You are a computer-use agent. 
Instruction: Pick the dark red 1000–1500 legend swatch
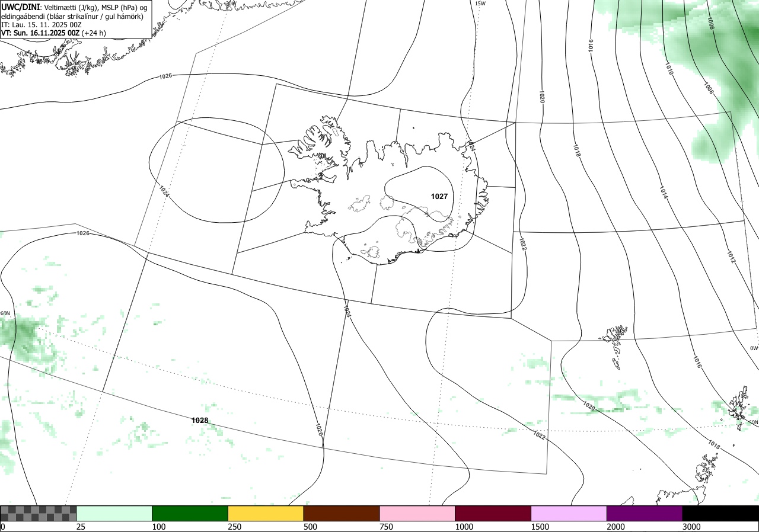pos(493,513)
